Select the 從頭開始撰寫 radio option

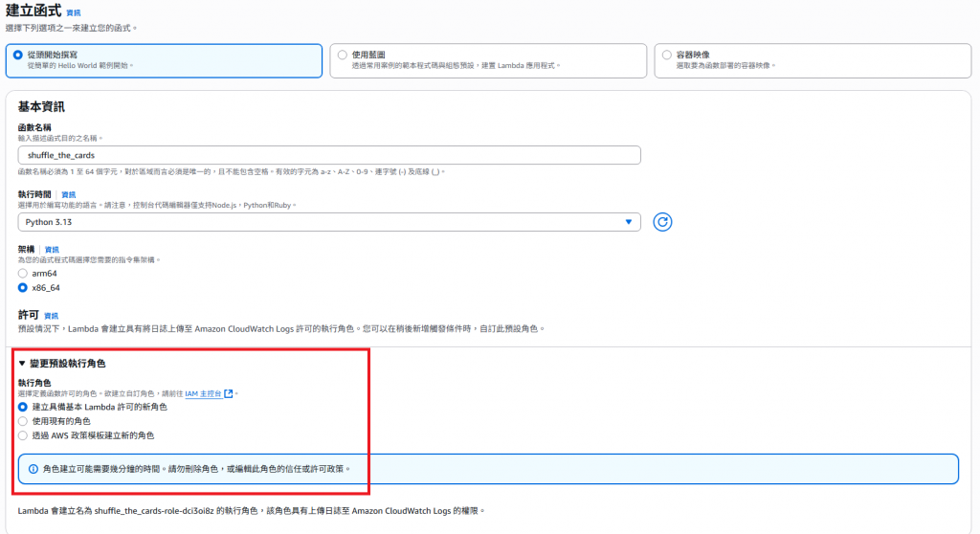[18, 55]
